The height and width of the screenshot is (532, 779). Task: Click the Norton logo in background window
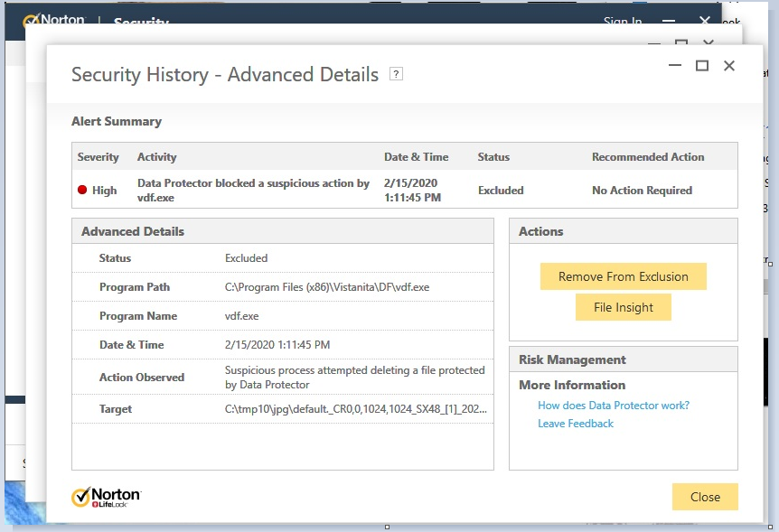[56, 22]
